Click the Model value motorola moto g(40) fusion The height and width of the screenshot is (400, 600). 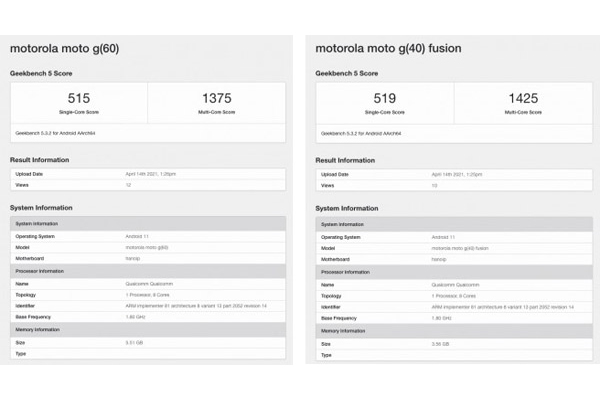click(x=455, y=247)
